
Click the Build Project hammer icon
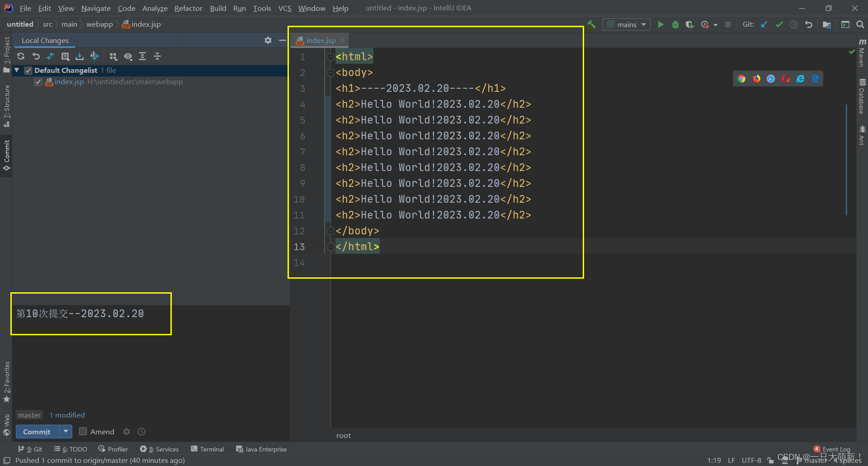point(591,24)
